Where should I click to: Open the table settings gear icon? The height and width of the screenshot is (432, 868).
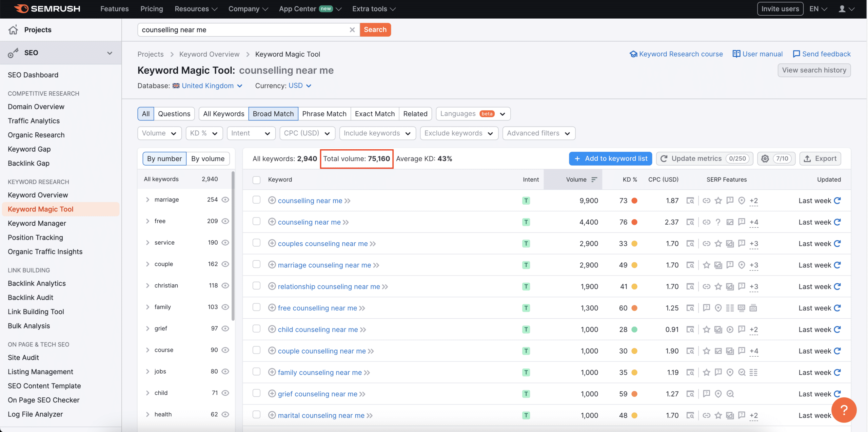coord(765,159)
